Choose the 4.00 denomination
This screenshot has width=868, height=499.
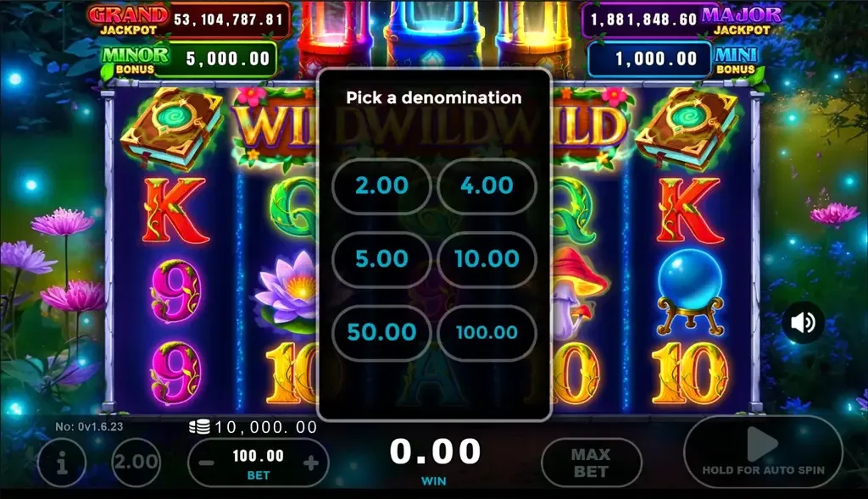click(487, 186)
